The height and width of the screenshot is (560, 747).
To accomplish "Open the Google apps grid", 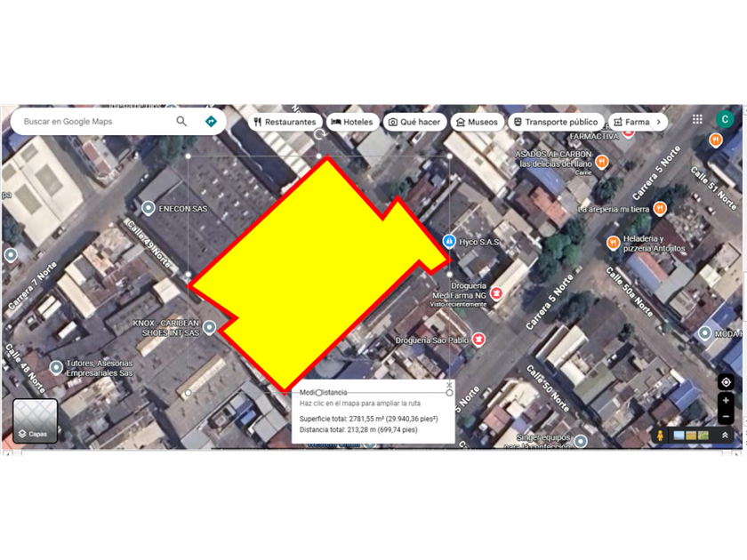I will (697, 119).
